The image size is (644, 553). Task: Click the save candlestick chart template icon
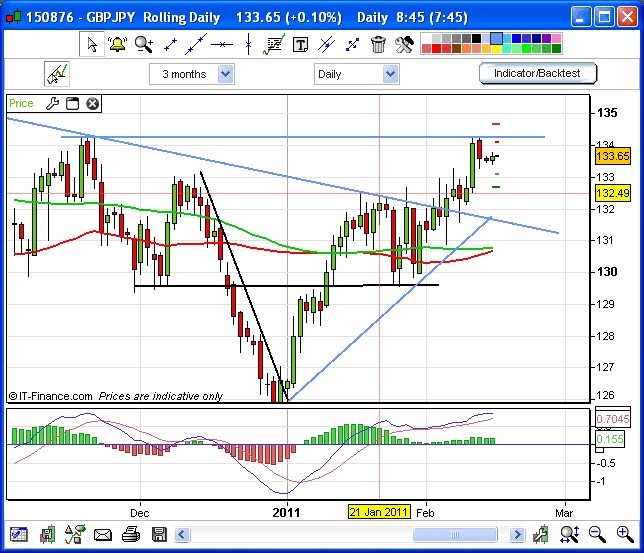click(47, 534)
